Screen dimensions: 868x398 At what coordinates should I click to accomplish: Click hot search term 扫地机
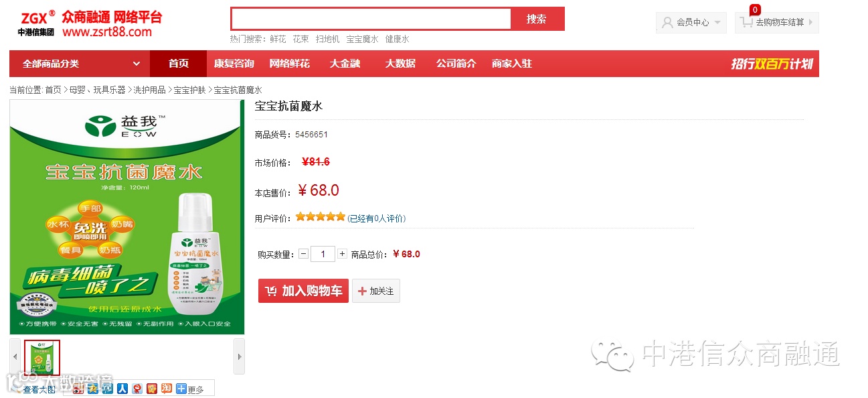[x=328, y=40]
